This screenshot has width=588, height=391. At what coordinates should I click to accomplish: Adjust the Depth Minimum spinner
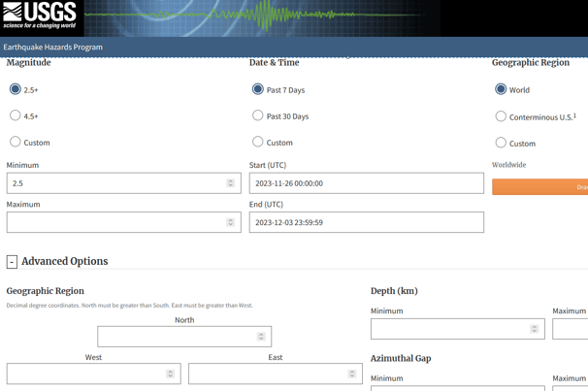coord(535,329)
